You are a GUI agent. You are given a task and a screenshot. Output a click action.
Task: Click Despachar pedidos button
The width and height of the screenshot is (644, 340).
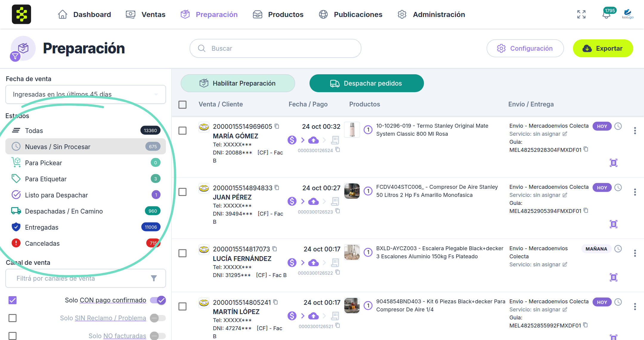pos(366,83)
